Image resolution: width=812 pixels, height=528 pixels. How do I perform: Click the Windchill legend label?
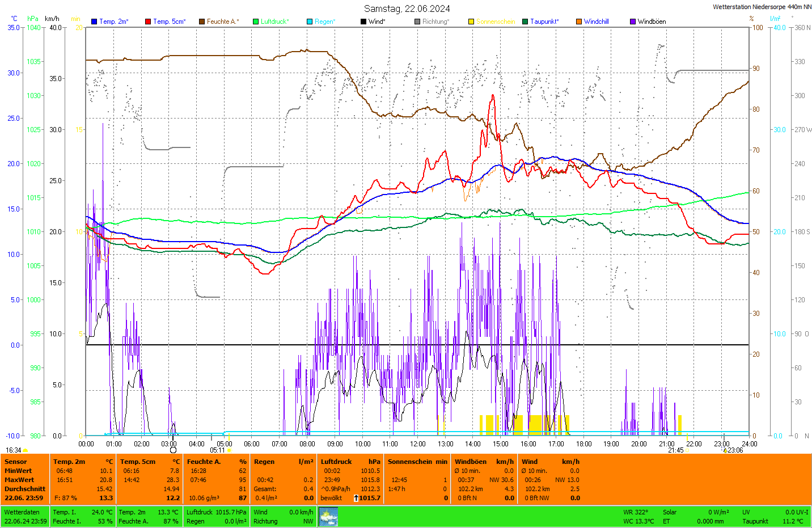coord(596,22)
